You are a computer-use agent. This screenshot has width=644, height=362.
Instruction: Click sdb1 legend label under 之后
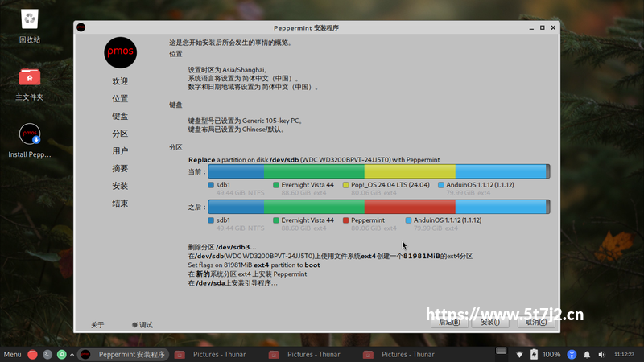click(x=223, y=220)
